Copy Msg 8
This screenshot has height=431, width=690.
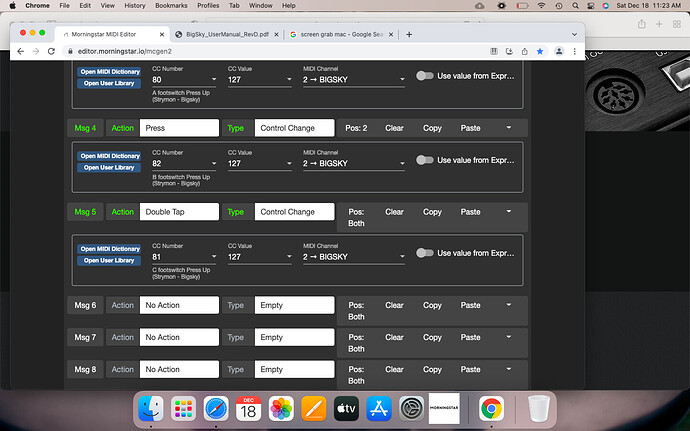[x=432, y=369]
